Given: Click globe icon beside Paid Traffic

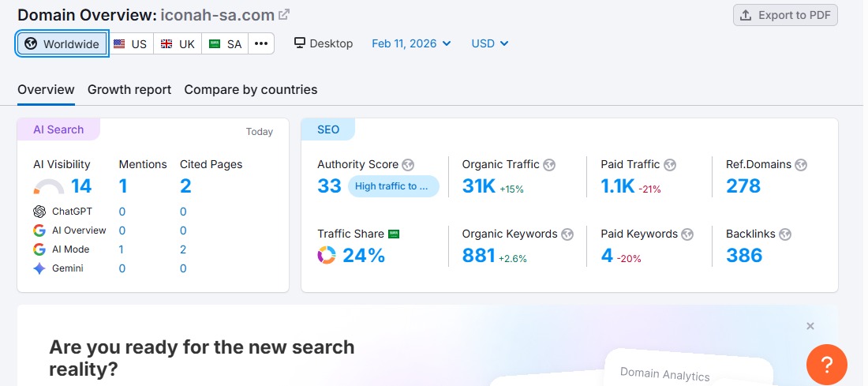Looking at the screenshot, I should pos(670,164).
